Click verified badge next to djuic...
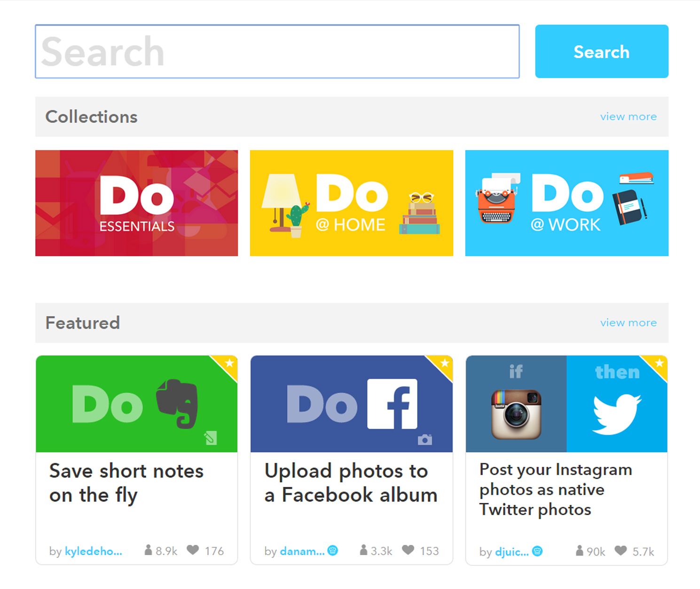Screen dimensions: 700x589 (537, 551)
